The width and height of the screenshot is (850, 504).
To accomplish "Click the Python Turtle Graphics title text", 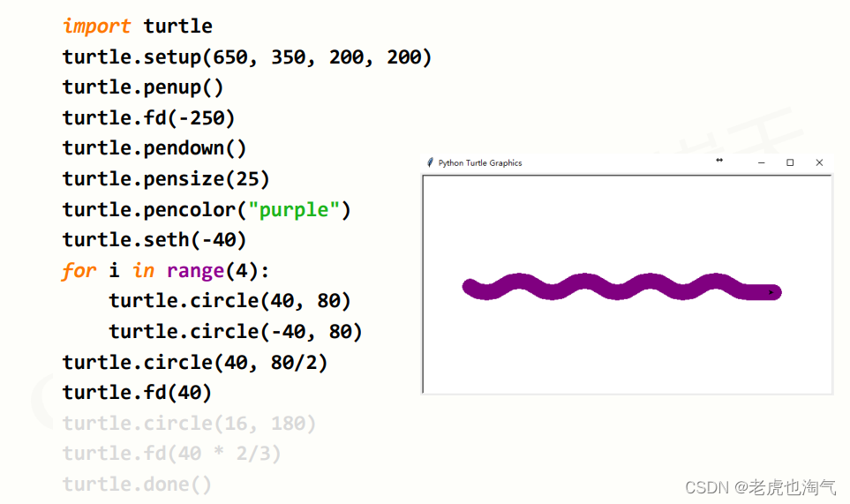I will (x=480, y=163).
